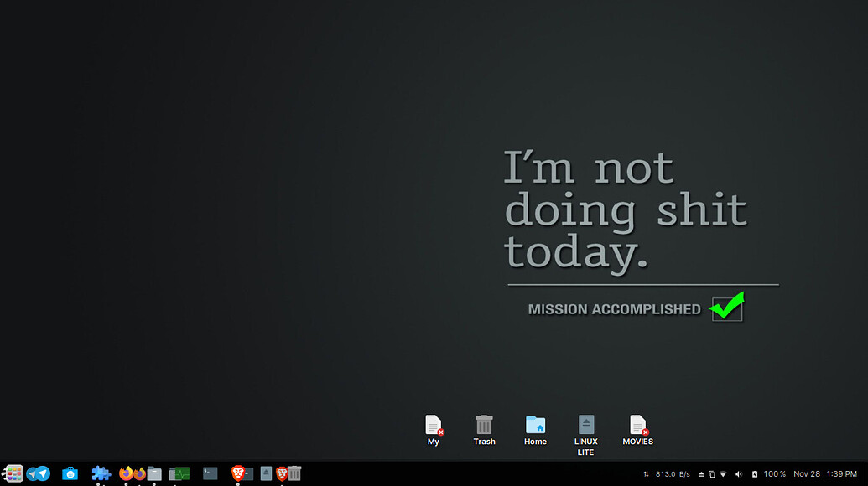This screenshot has width=868, height=486.
Task: Toggle the battery indicator in the tray
Action: tap(755, 473)
